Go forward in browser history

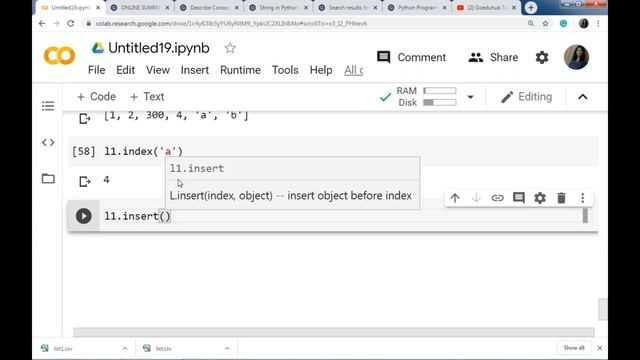coord(56,24)
